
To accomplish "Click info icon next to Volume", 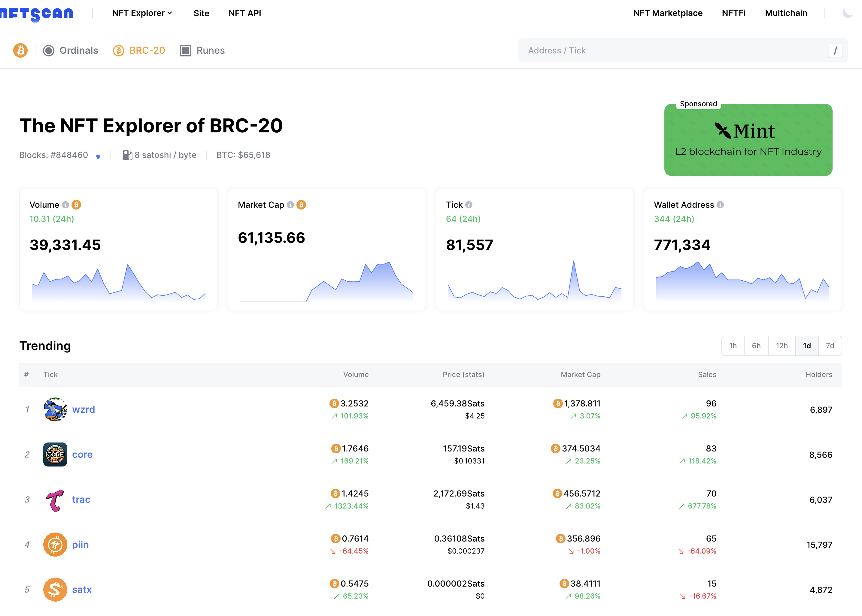I will point(66,205).
